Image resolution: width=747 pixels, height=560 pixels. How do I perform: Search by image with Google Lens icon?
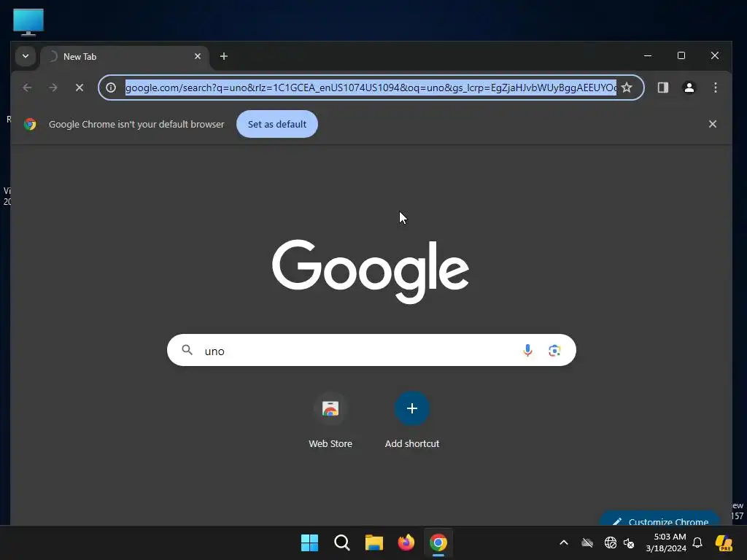pyautogui.click(x=554, y=351)
